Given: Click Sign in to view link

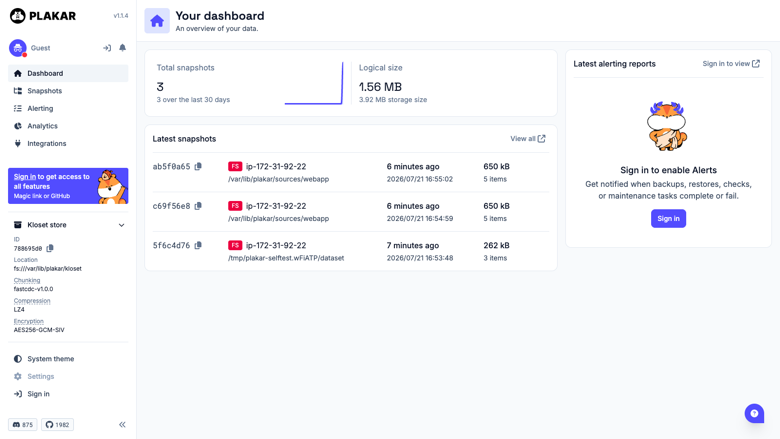Looking at the screenshot, I should (x=731, y=64).
